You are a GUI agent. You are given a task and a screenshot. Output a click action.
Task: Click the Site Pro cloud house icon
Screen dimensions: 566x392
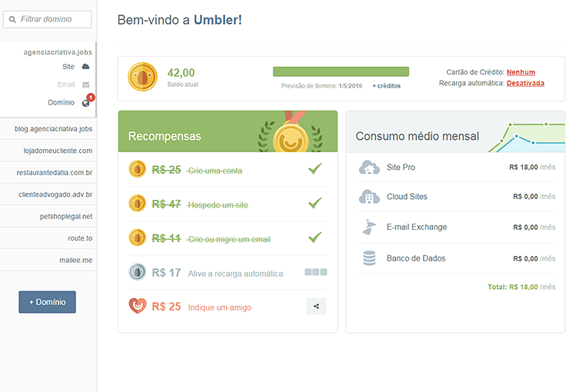click(x=369, y=168)
